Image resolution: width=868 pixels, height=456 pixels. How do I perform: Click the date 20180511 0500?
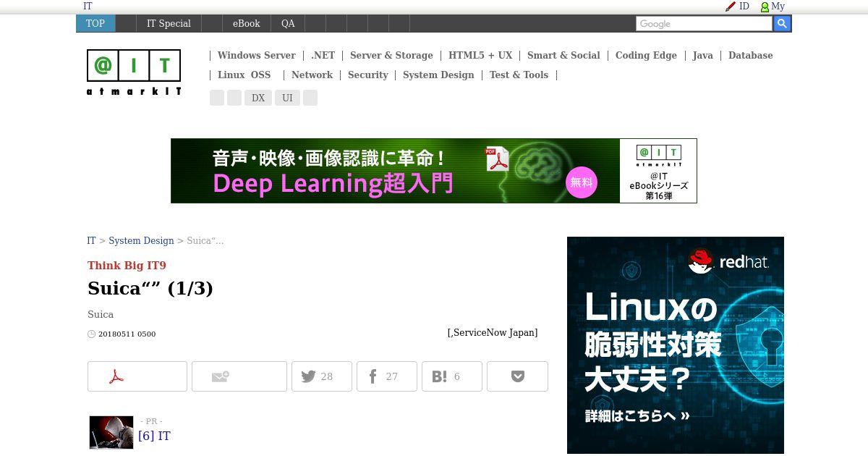(x=127, y=334)
